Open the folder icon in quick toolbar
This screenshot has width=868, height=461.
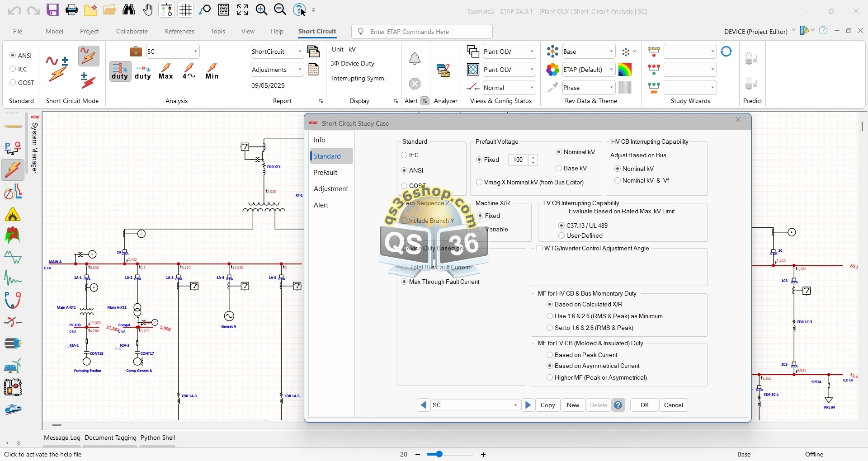[x=109, y=10]
